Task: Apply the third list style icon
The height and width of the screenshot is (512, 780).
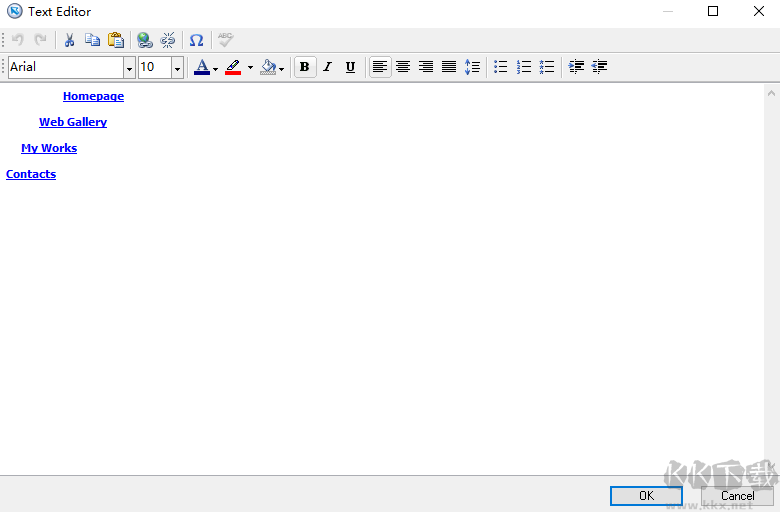Action: [547, 67]
